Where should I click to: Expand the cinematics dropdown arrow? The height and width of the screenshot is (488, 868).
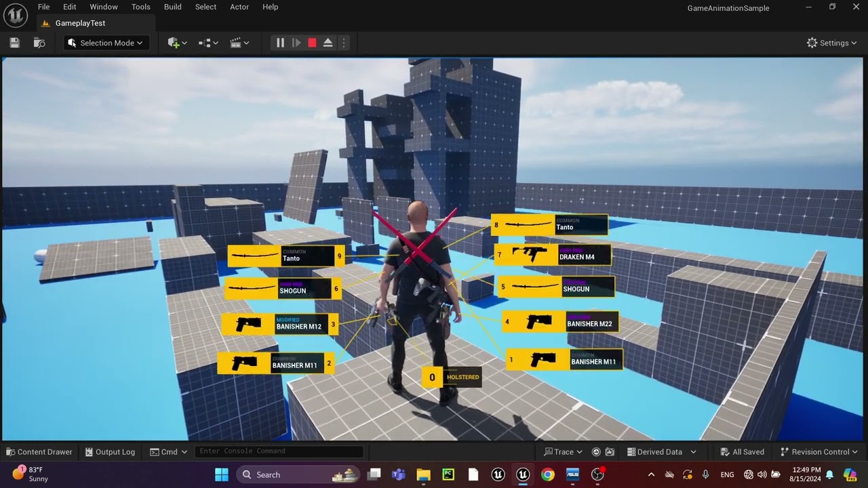tap(246, 43)
